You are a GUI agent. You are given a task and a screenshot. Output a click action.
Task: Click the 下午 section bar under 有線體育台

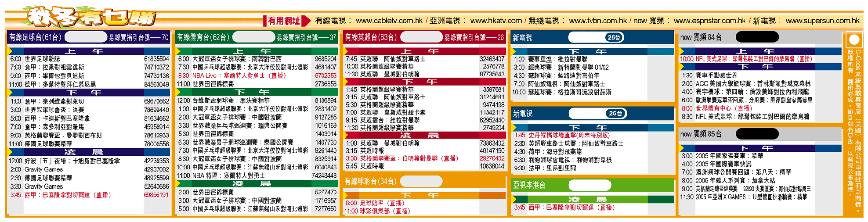[x=257, y=92]
